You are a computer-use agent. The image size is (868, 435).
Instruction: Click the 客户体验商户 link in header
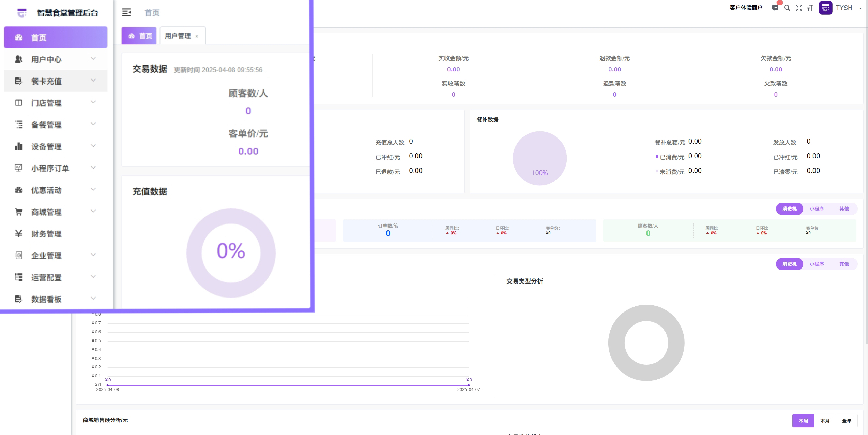pyautogui.click(x=746, y=8)
